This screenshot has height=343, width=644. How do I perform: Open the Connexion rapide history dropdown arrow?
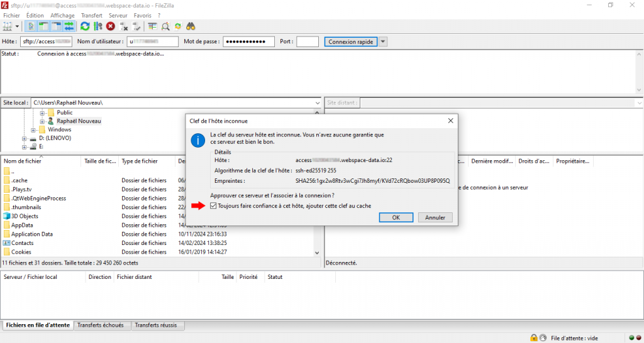pyautogui.click(x=383, y=41)
